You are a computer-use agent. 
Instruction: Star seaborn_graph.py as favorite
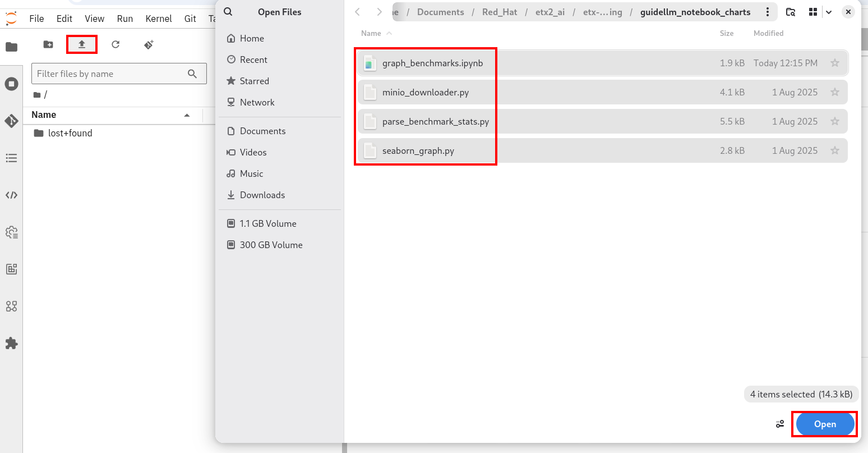click(835, 150)
